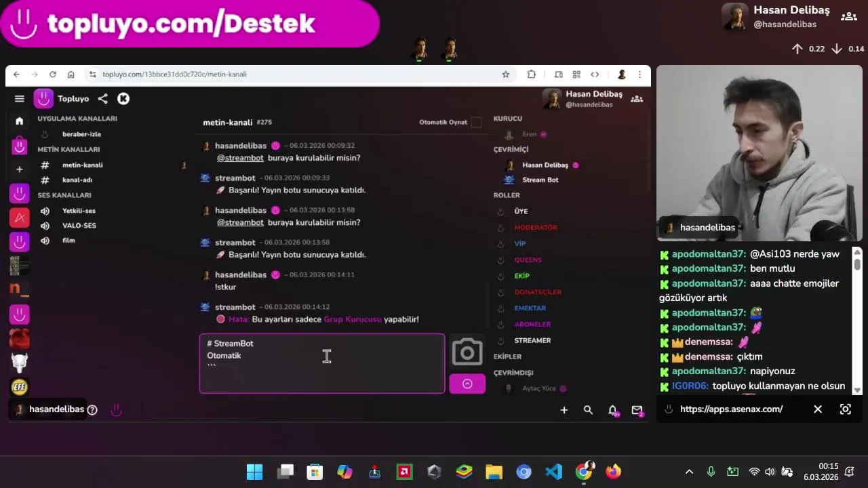Open browser extensions puzzle icon
The width and height of the screenshot is (868, 488).
[532, 75]
